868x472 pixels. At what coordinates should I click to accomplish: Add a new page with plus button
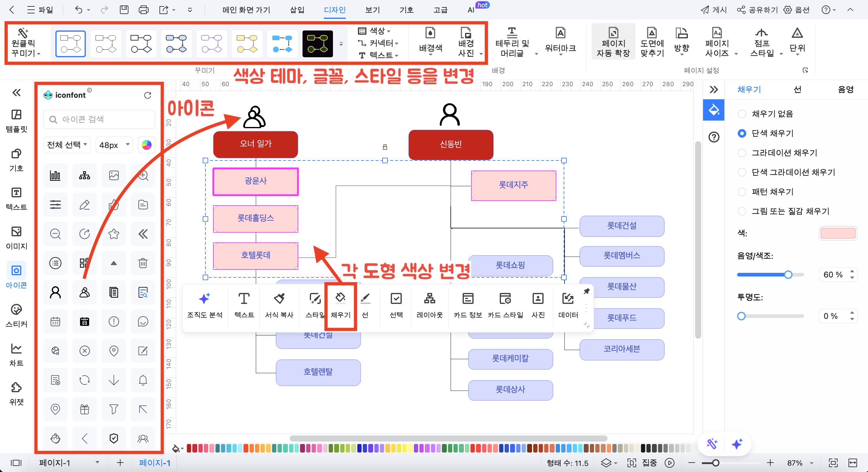coord(120,463)
